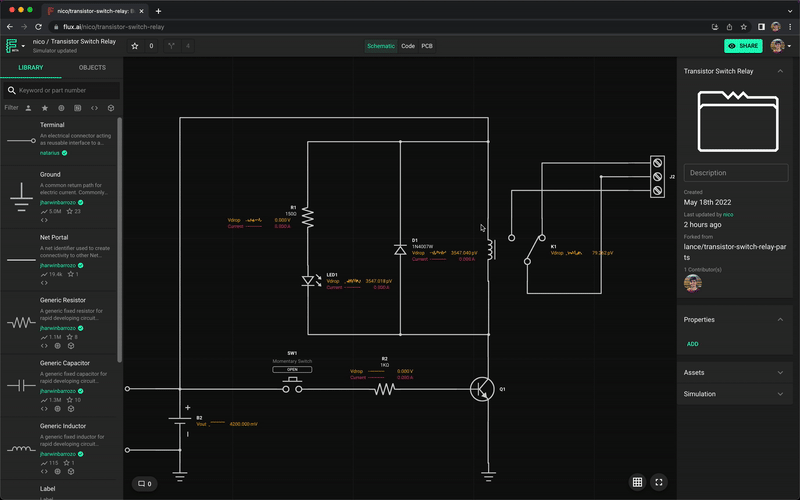Image resolution: width=800 pixels, height=500 pixels.
Task: Open natarius author link under Terminal
Action: 49,153
